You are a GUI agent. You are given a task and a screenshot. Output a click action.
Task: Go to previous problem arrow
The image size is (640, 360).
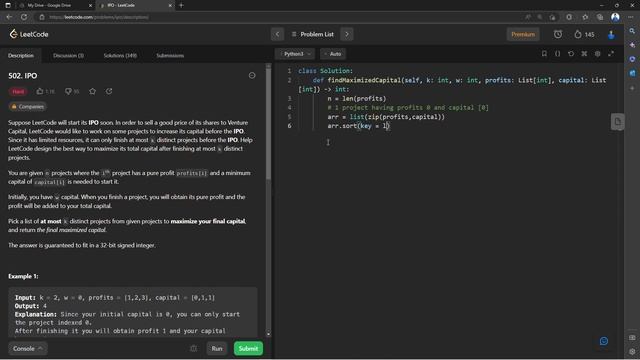tap(278, 34)
